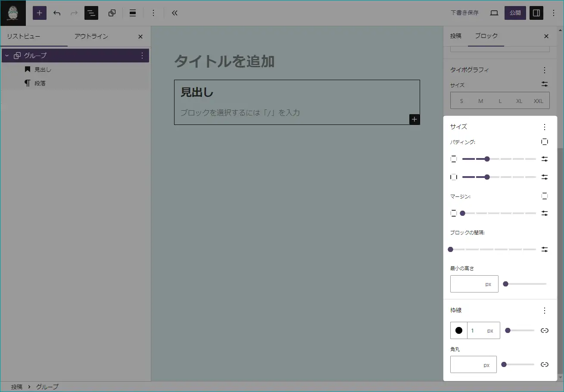Click the link radius corners icon for 角丸

[x=545, y=364]
